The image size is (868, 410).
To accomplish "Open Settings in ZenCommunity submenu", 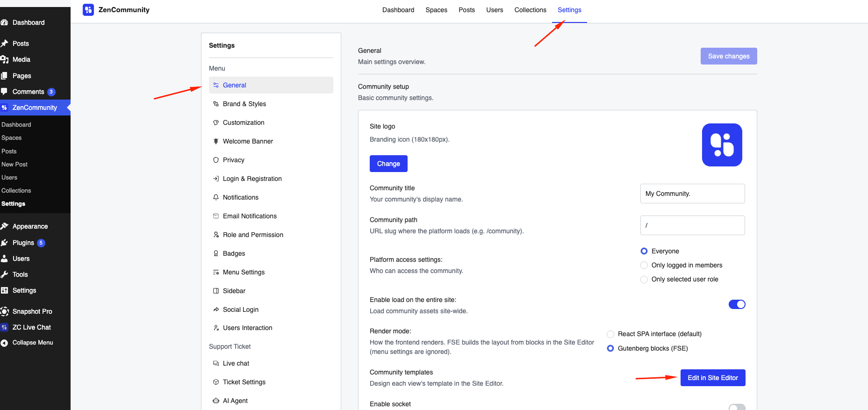I will point(14,204).
